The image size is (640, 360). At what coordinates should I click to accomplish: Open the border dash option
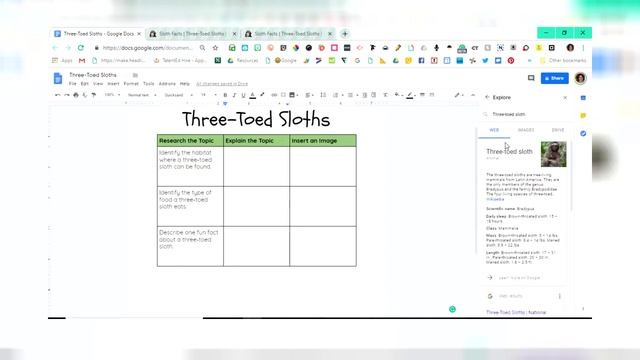pos(432,95)
